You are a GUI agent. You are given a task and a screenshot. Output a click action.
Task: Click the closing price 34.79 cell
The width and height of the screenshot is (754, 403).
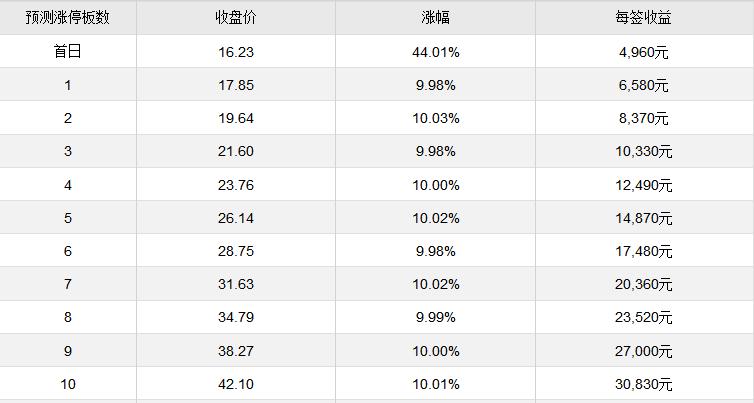[x=235, y=318]
